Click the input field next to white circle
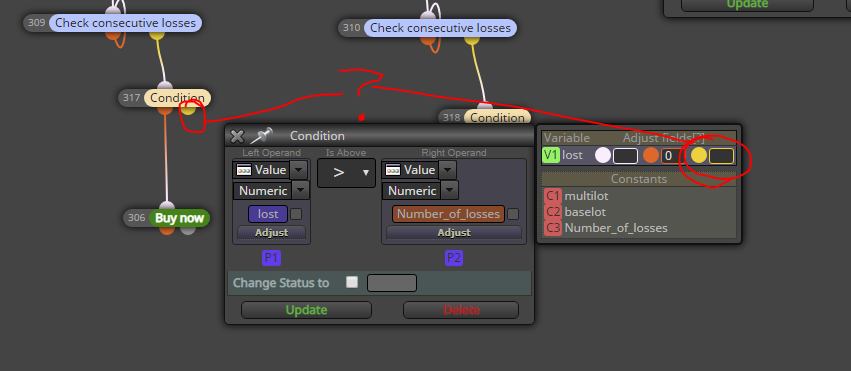Image resolution: width=851 pixels, height=371 pixels. pos(625,156)
